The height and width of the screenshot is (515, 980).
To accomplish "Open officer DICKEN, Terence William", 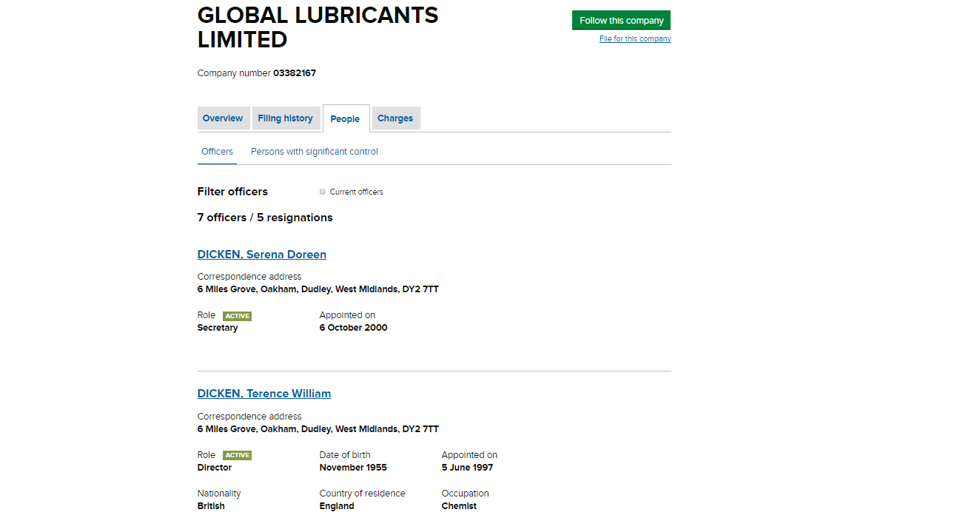I will pyautogui.click(x=264, y=394).
